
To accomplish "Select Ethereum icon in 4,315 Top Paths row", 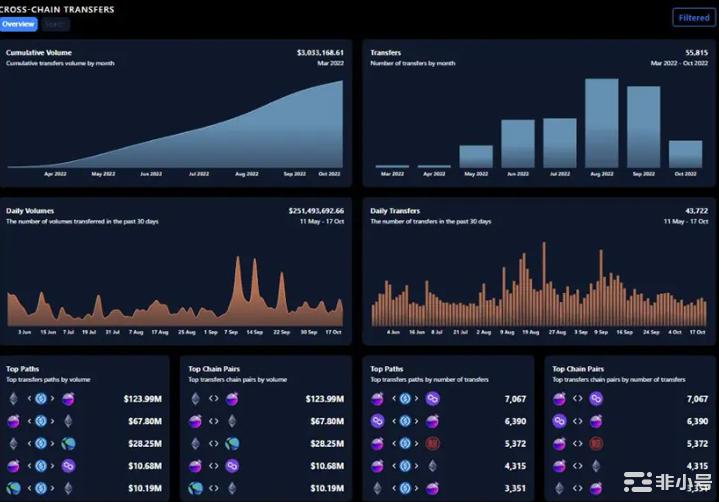I will click(x=433, y=466).
